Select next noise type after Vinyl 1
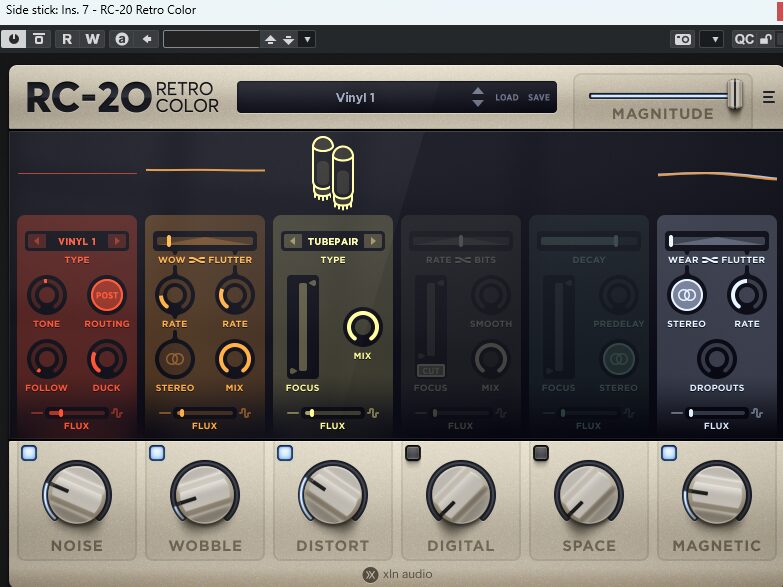This screenshot has width=783, height=587. click(117, 241)
